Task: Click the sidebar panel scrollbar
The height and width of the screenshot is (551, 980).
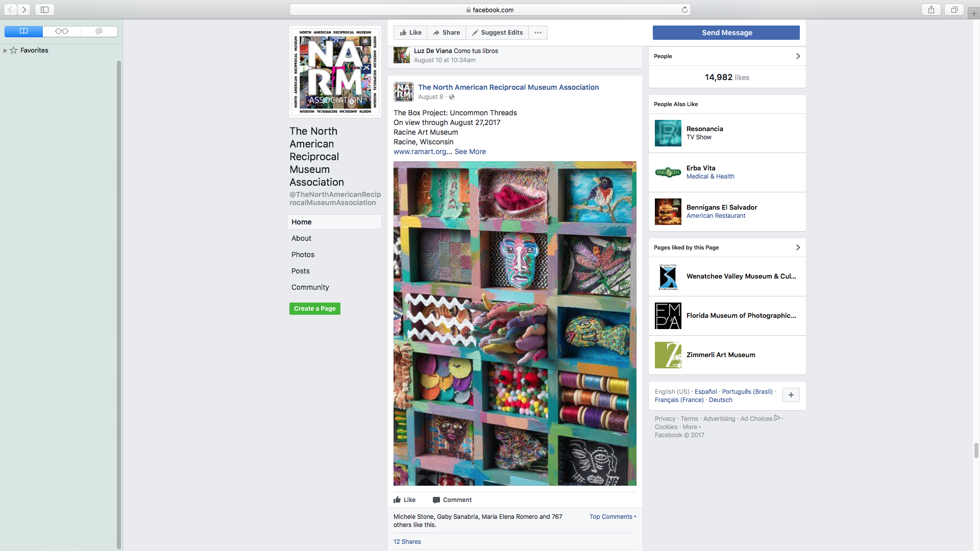Action: click(119, 305)
